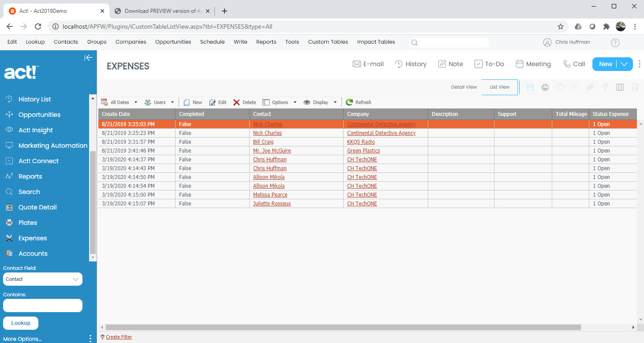Schedule a Meeting from the header toolbar
The image size is (644, 343).
tap(533, 64)
